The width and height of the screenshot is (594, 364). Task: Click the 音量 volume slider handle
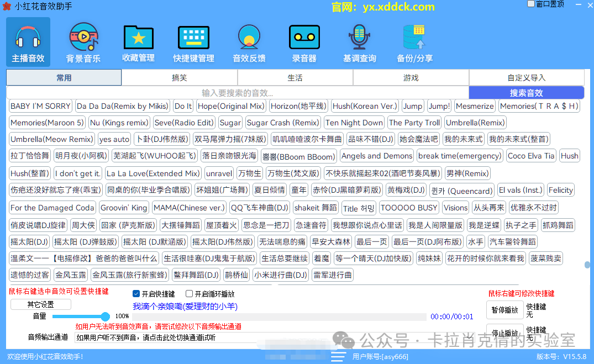coord(105,316)
